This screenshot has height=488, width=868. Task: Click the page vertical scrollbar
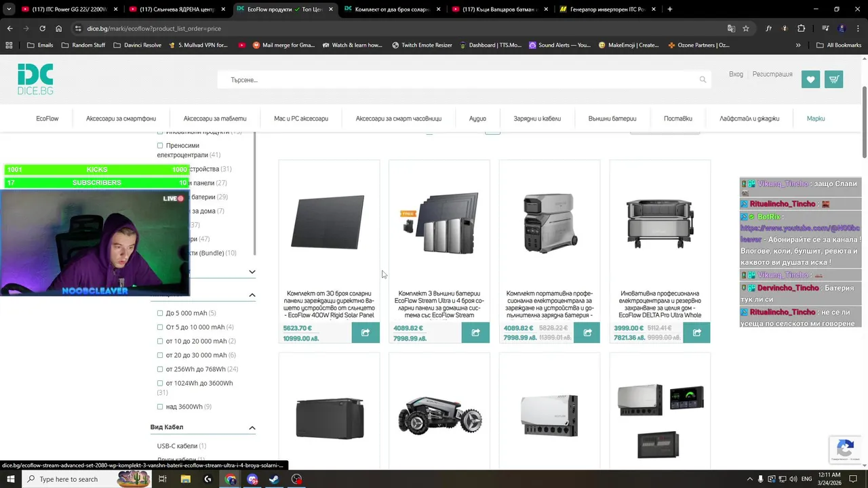pos(864,122)
